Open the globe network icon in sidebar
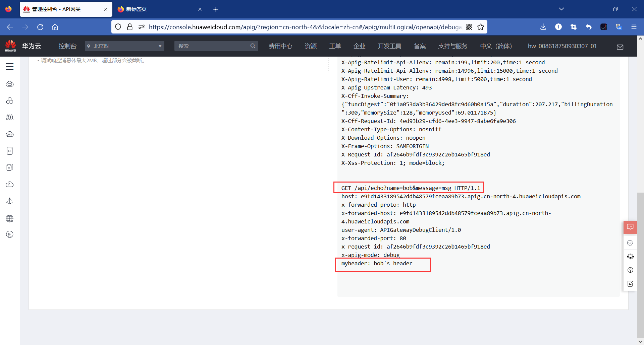Image resolution: width=644 pixels, height=345 pixels. [10, 218]
